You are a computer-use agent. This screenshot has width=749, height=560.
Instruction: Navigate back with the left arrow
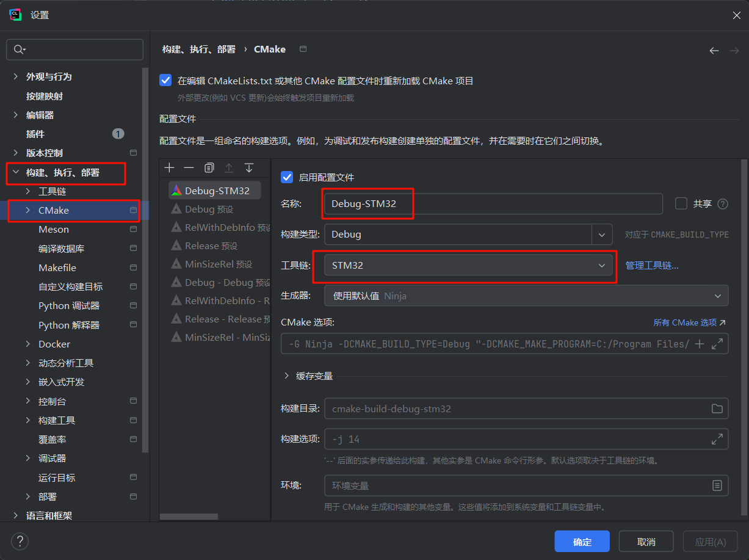click(x=714, y=51)
